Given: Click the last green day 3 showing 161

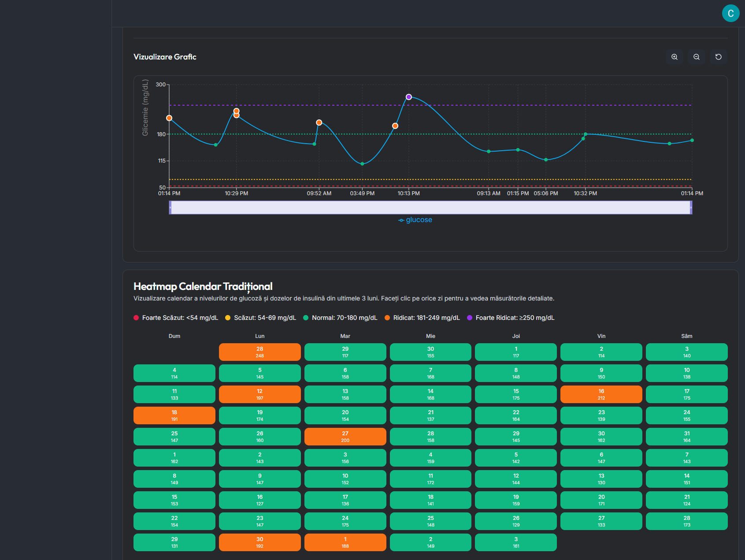Looking at the screenshot, I should (x=515, y=542).
